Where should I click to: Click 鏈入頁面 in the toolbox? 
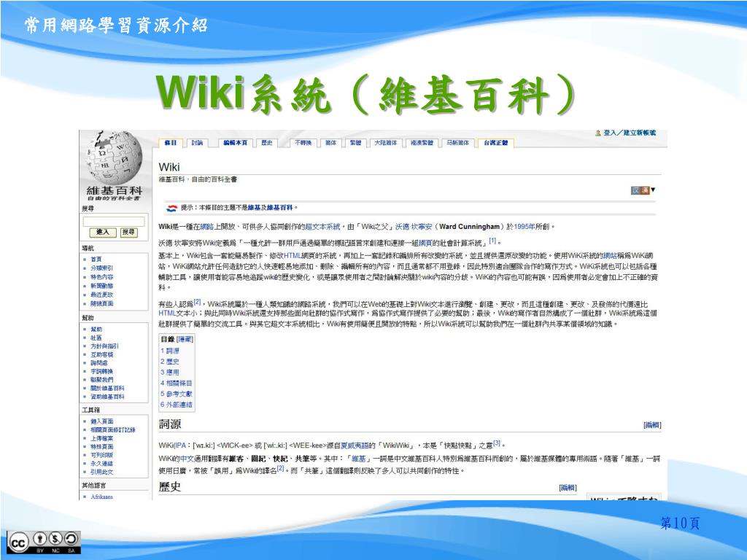pos(102,421)
